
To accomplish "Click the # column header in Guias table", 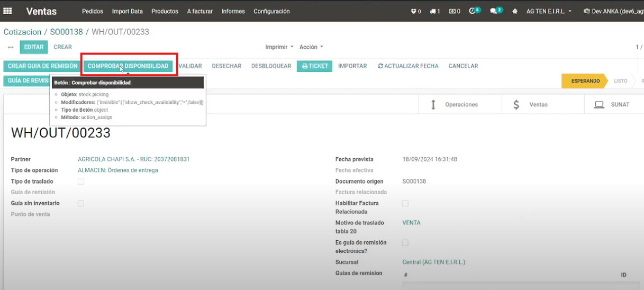I will [x=405, y=275].
